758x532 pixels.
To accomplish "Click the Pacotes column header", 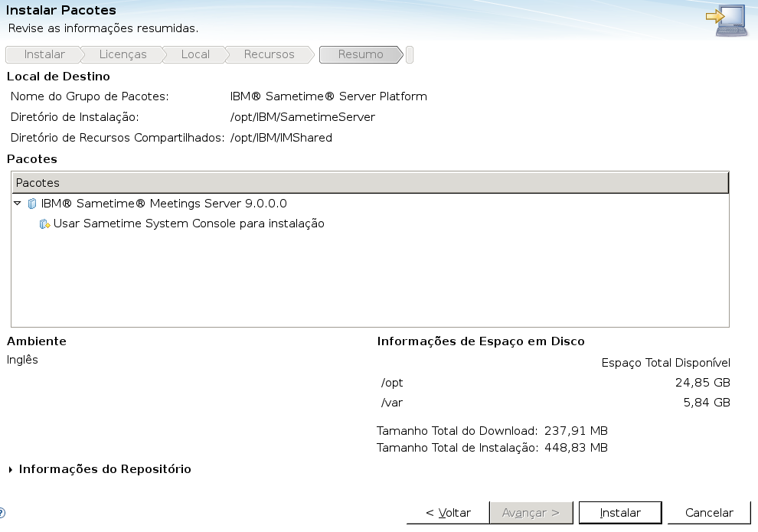I will coord(370,183).
